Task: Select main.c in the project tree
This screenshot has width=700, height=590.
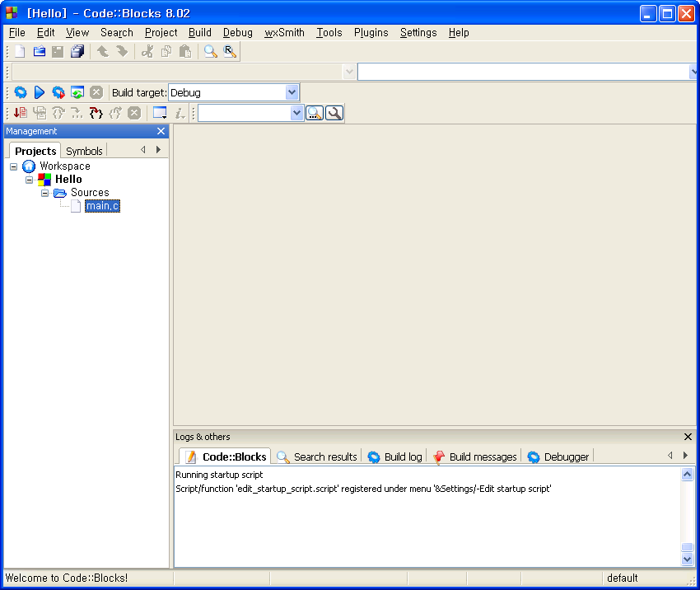Action: pyautogui.click(x=102, y=206)
